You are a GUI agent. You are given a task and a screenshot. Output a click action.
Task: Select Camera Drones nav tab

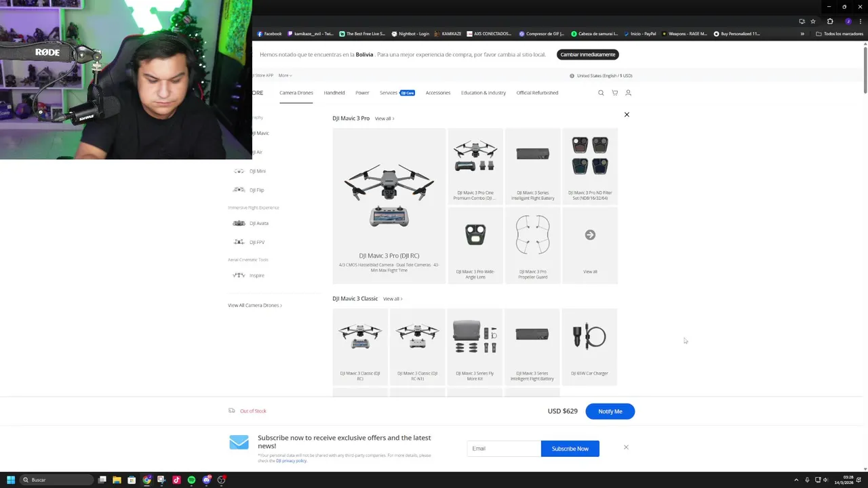tap(296, 93)
